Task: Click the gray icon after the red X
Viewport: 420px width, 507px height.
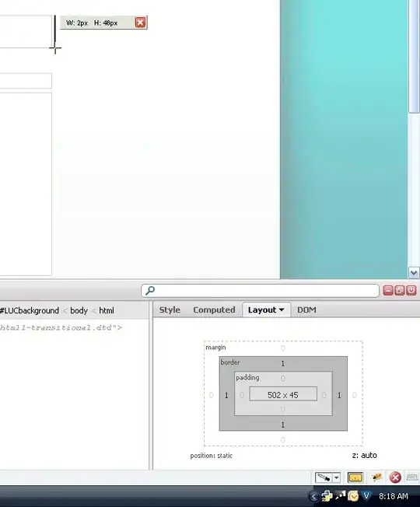Action: [x=411, y=477]
